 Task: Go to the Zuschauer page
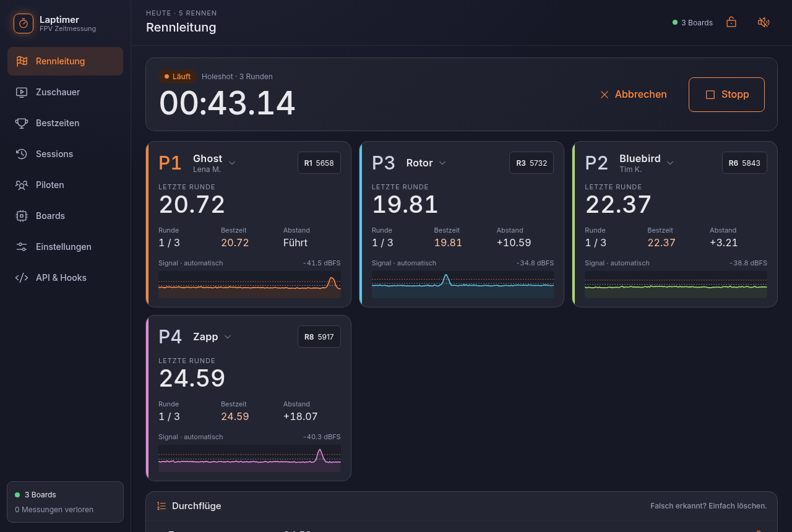tap(65, 92)
